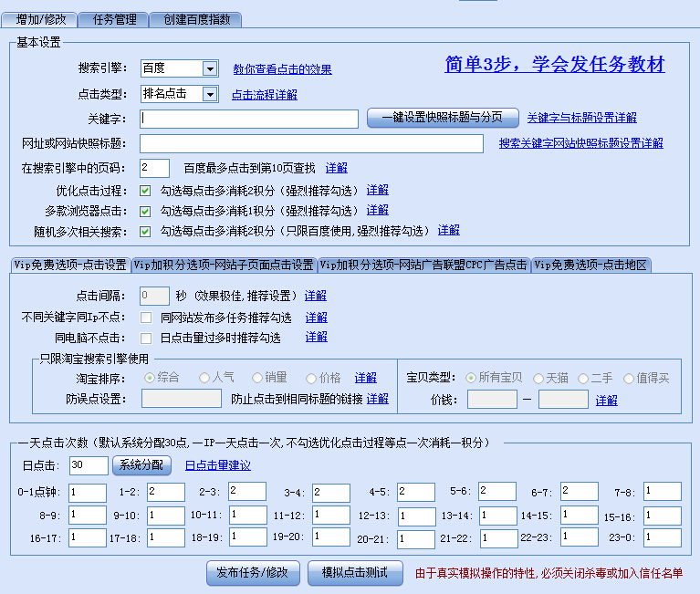Select Vip加积分选项-网站子页面点击设置 tab
The height and width of the screenshot is (594, 700).
[x=224, y=266]
